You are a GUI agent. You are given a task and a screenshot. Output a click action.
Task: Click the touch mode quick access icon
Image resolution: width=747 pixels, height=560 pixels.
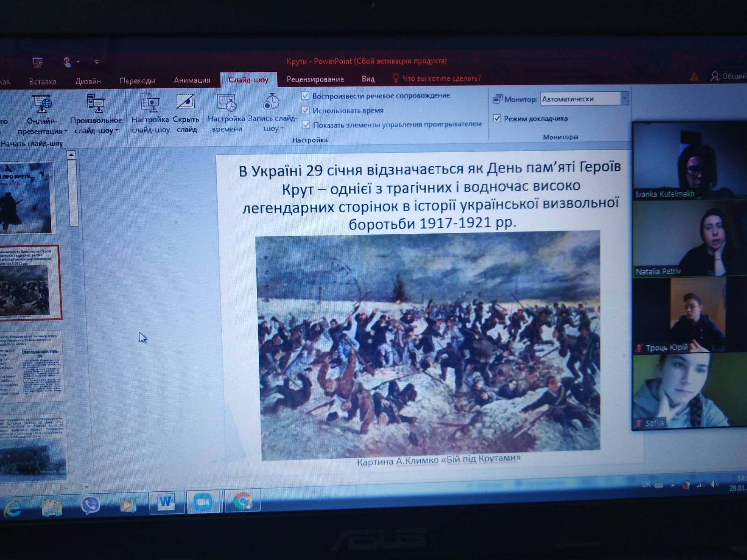click(x=67, y=62)
